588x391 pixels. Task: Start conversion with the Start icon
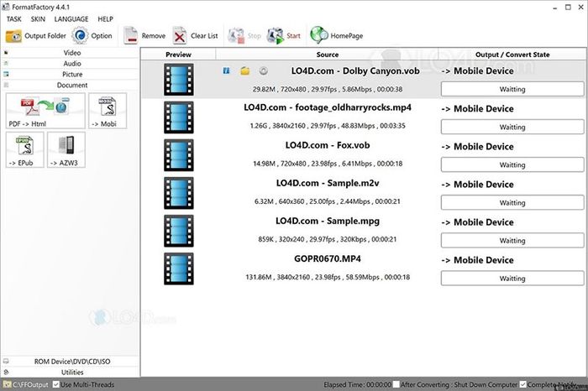[x=276, y=36]
